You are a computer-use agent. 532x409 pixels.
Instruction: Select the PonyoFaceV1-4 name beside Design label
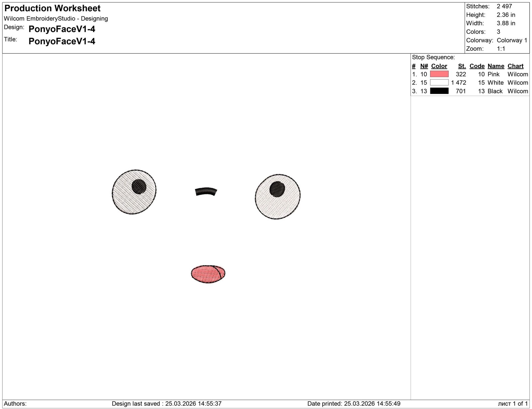(62, 29)
